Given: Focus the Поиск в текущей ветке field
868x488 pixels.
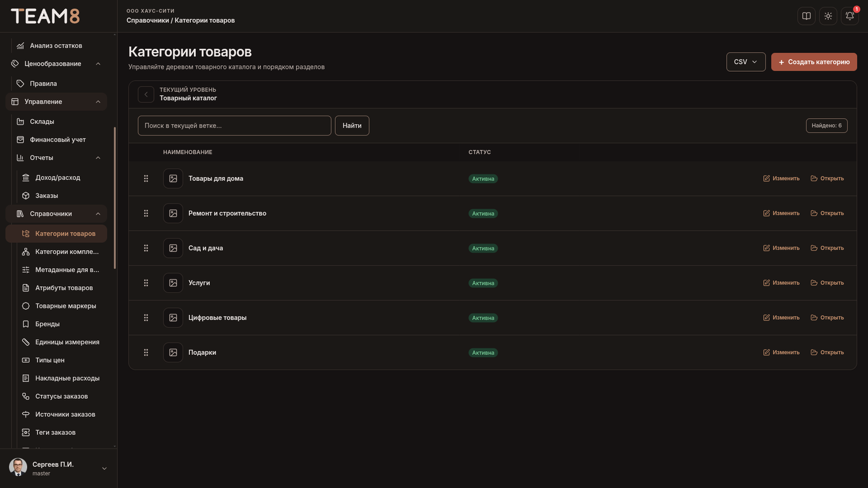Looking at the screenshot, I should coord(234,126).
